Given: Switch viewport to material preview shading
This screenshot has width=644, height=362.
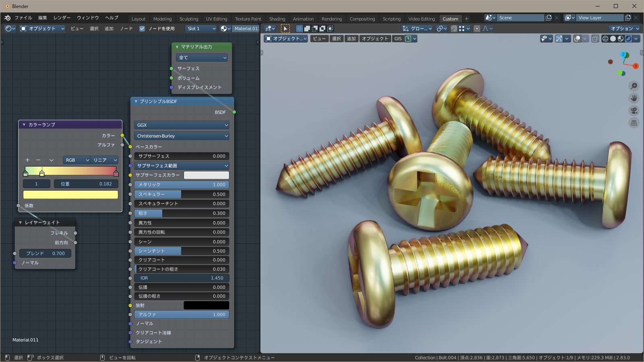Looking at the screenshot, I should point(621,39).
